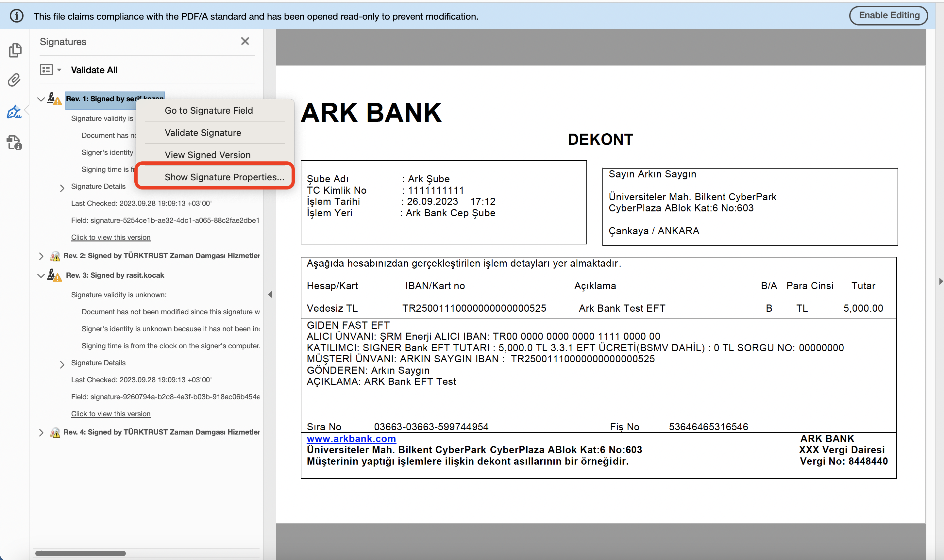Open the www.arkbank.com link
Viewport: 944px width, 560px height.
(x=351, y=438)
